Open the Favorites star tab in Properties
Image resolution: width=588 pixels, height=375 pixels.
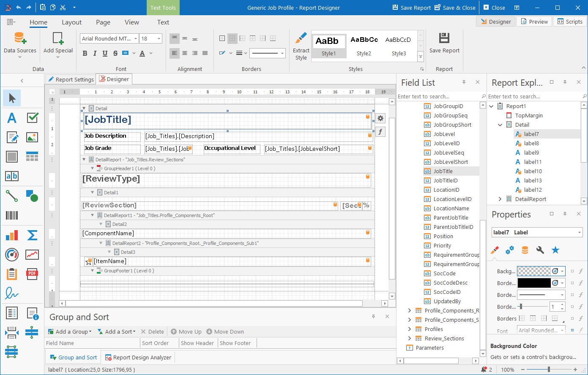[x=555, y=250]
